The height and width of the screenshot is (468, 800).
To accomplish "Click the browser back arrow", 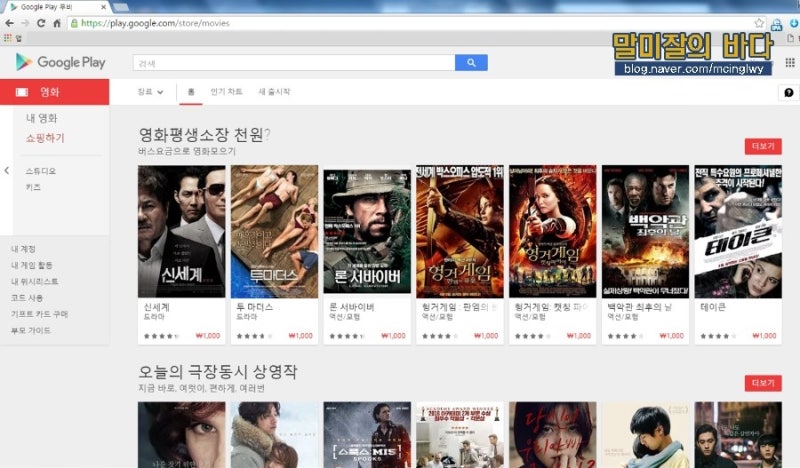I will click(x=9, y=23).
